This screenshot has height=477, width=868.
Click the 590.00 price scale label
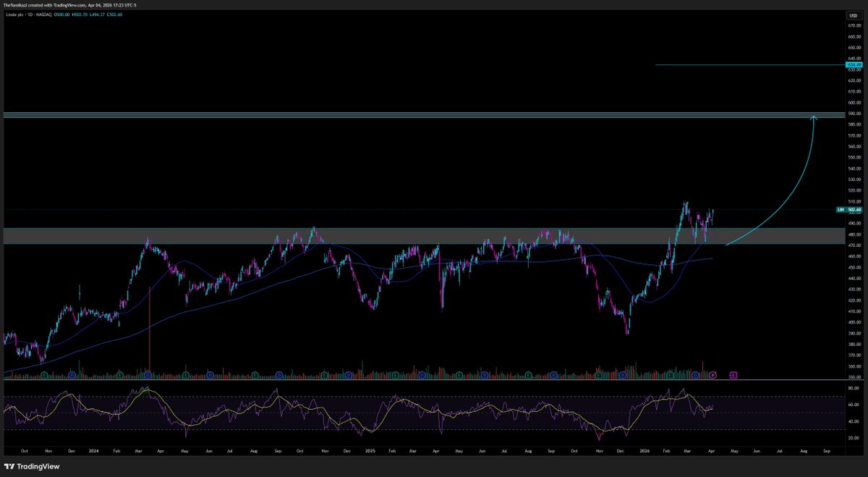coord(854,114)
